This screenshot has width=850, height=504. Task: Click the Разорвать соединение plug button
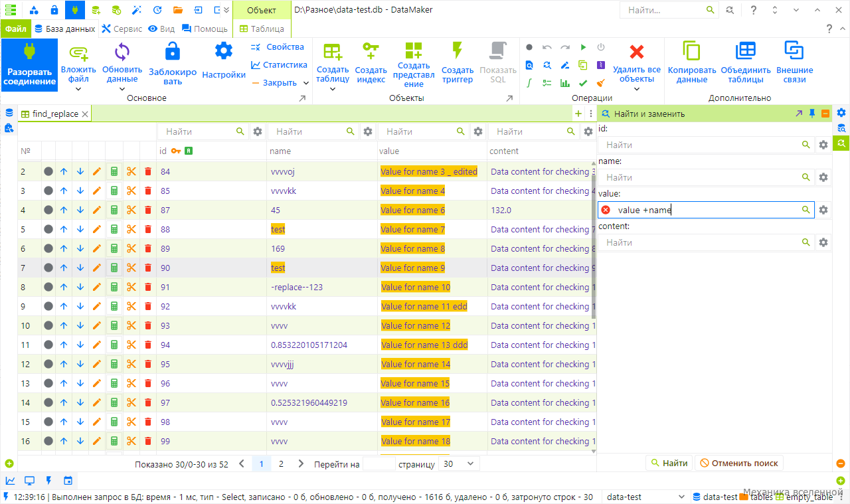click(x=29, y=64)
